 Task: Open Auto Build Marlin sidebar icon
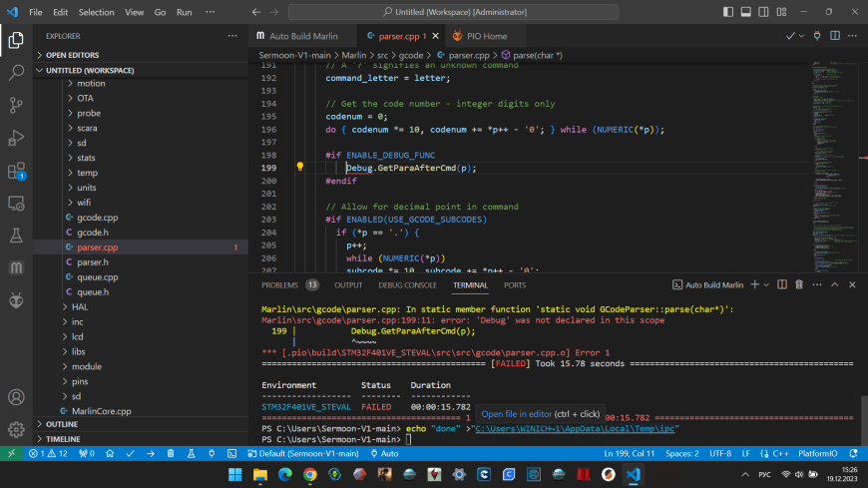(16, 268)
